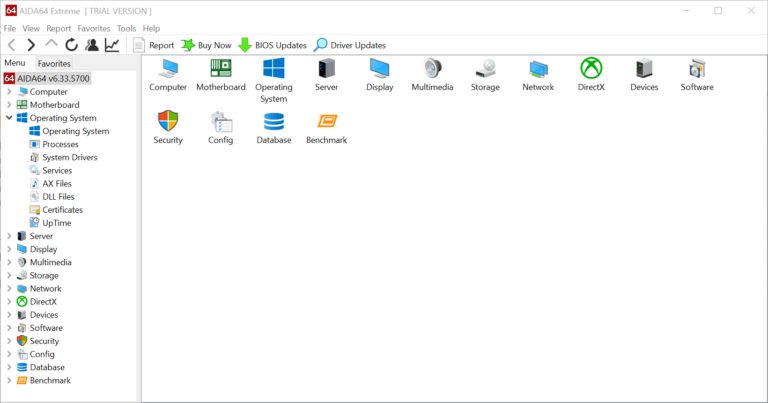
Task: Expand the Software tree node
Action: coord(9,328)
